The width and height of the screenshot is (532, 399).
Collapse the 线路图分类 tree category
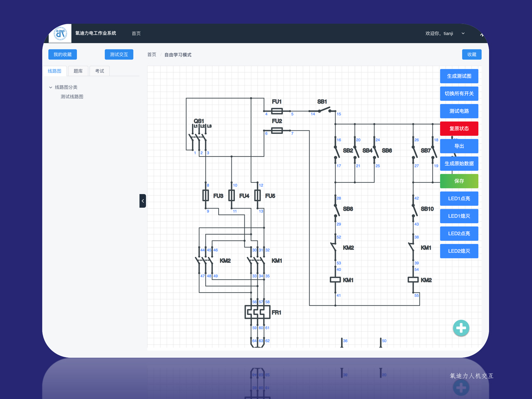pos(51,87)
